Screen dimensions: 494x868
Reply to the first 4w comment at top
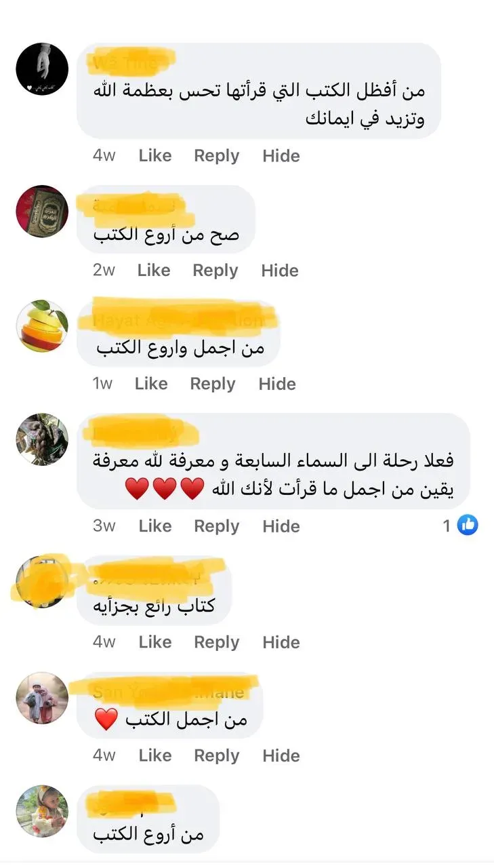coord(217,155)
